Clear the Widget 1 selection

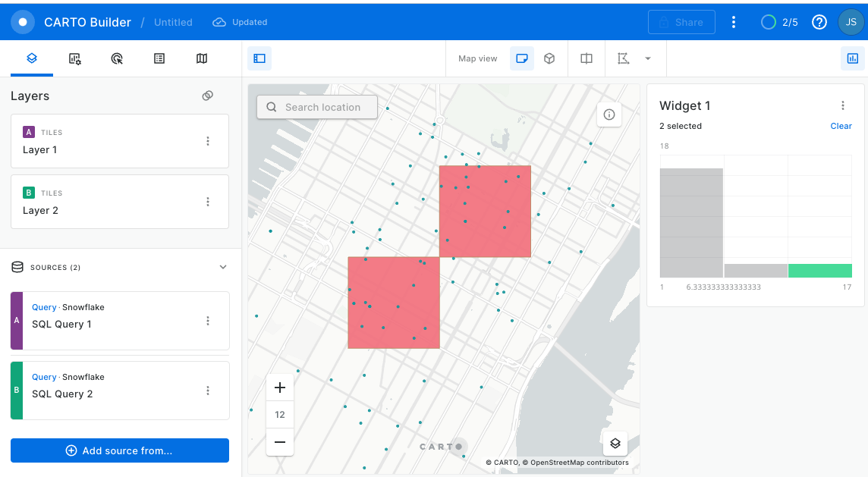(841, 126)
